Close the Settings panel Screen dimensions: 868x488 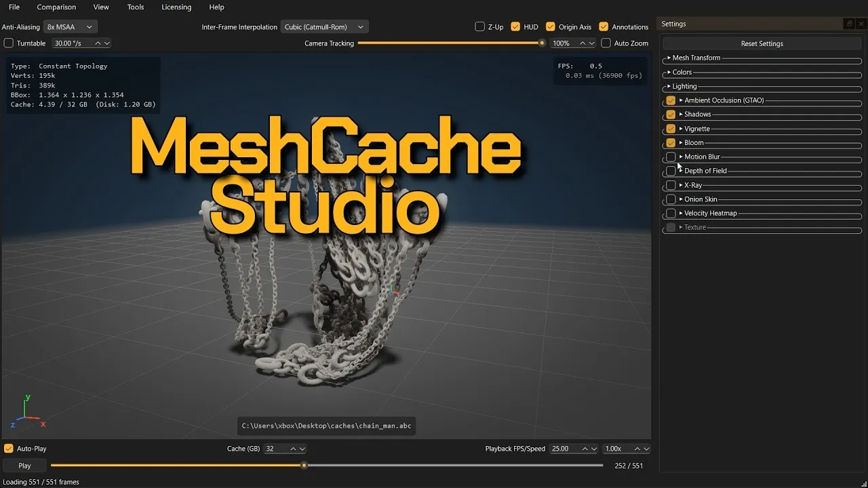tap(861, 24)
